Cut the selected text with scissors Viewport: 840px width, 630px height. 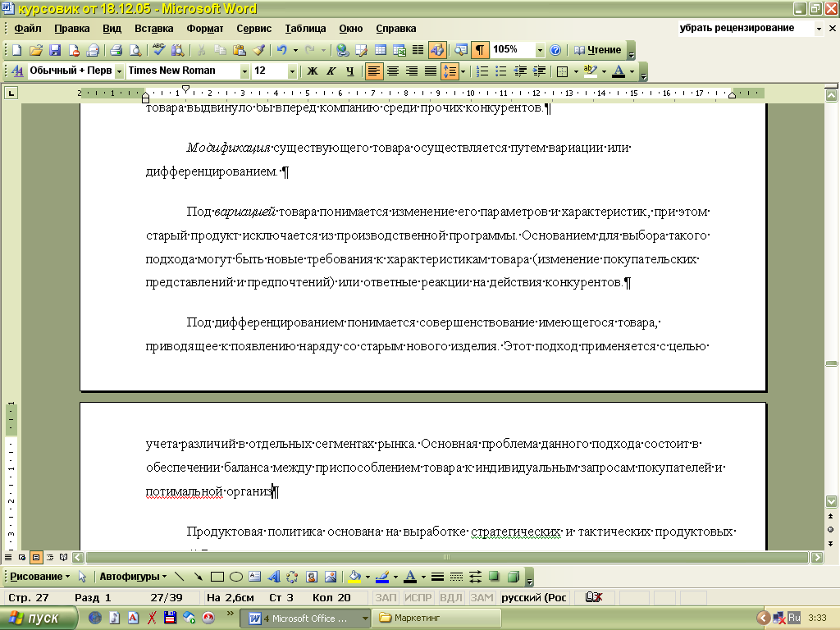pyautogui.click(x=202, y=50)
